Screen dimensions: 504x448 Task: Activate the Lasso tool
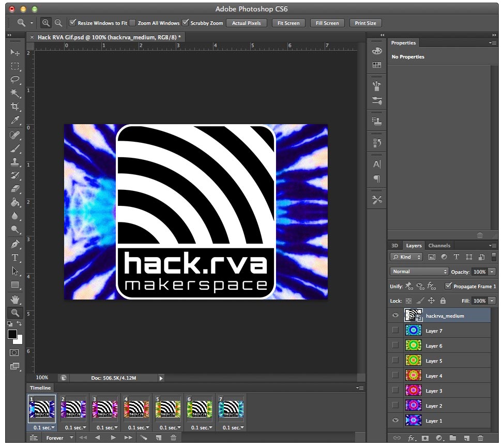point(15,79)
